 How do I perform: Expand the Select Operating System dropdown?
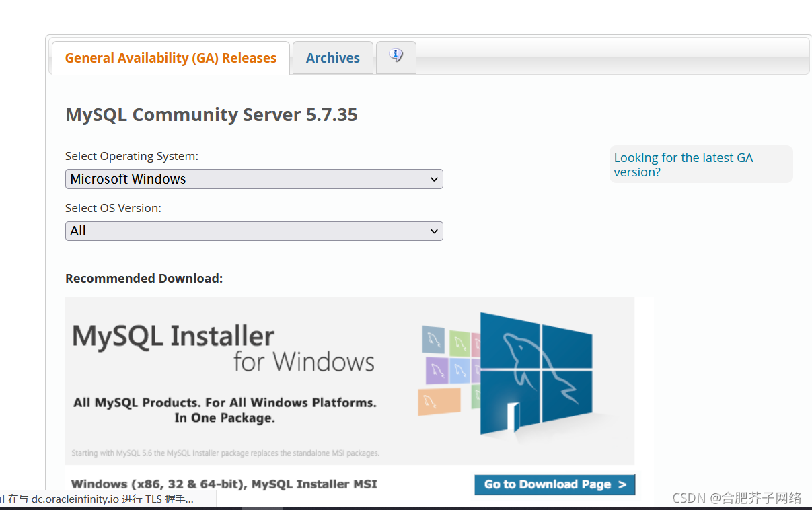coord(254,179)
